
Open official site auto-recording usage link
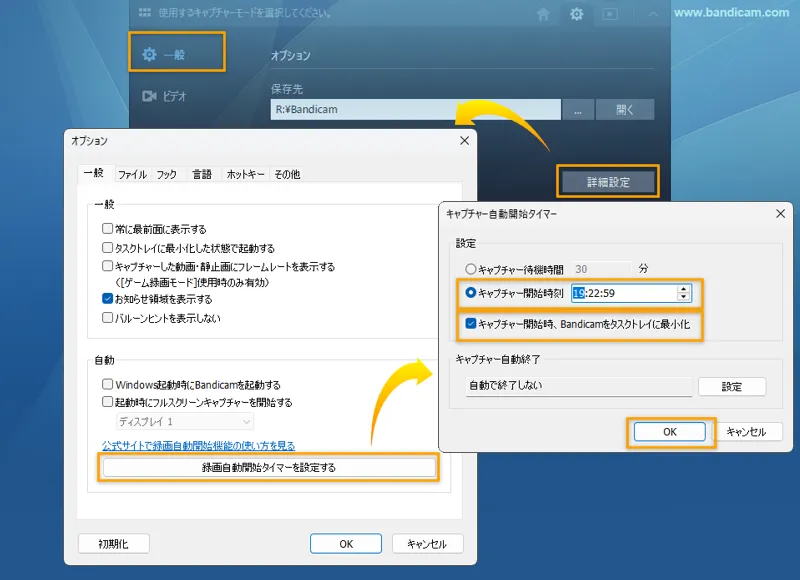tap(198, 446)
